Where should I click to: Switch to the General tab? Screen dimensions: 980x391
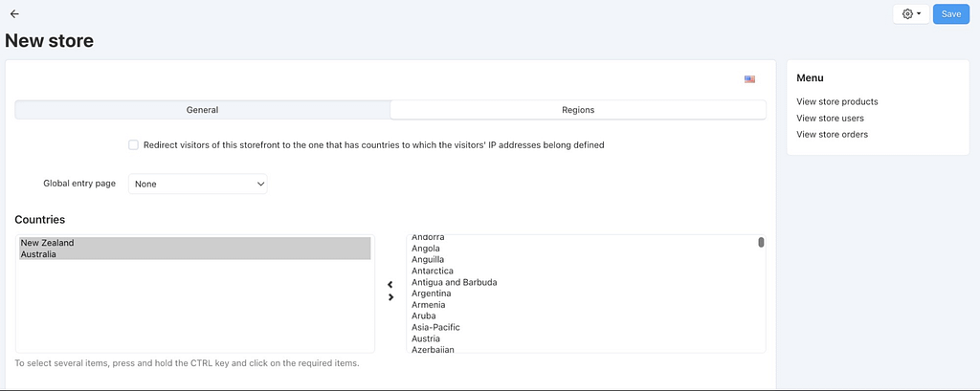(x=203, y=110)
